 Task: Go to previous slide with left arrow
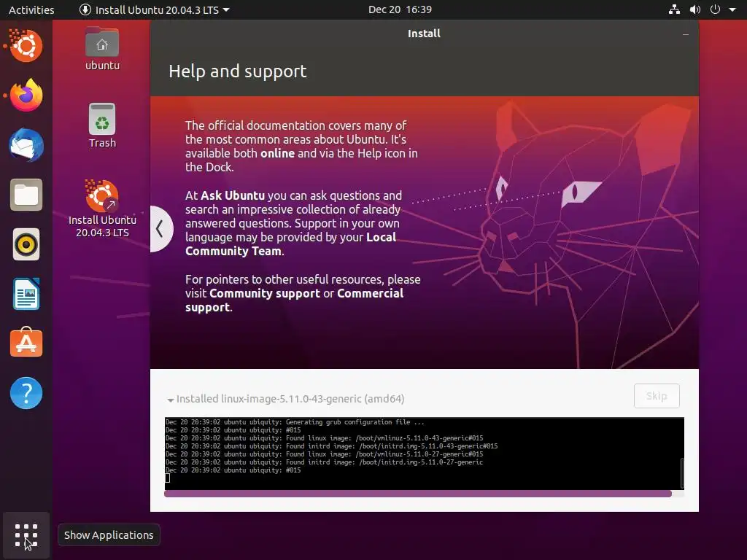(160, 229)
